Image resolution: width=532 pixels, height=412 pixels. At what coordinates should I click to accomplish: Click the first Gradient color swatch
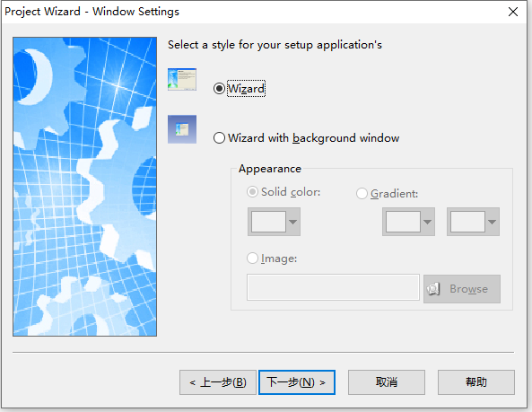(403, 222)
